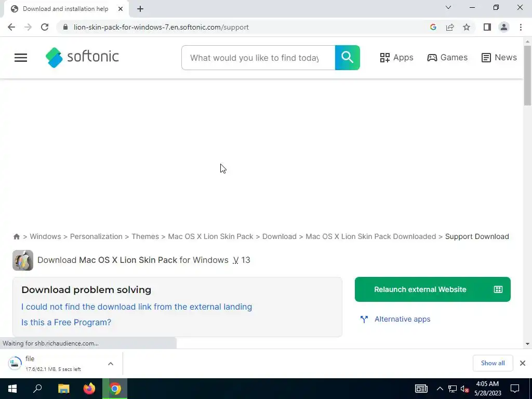
Task: Bookmark this page with the star
Action: (x=467, y=27)
